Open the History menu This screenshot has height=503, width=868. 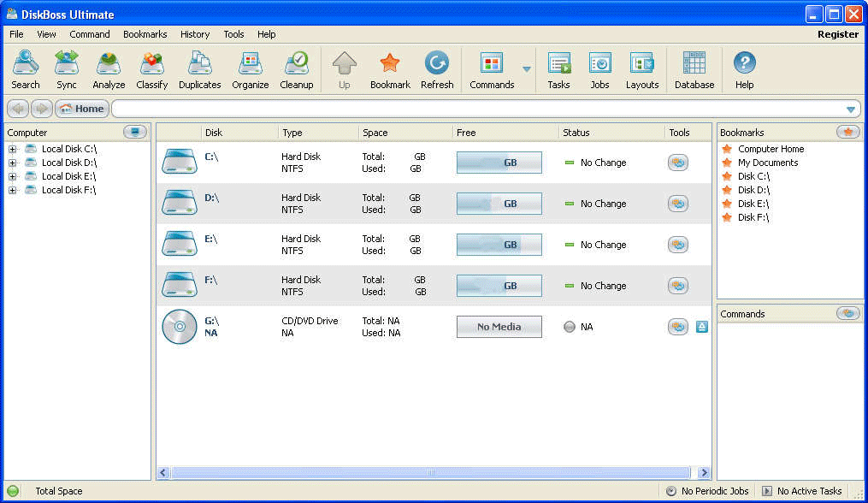coord(195,34)
